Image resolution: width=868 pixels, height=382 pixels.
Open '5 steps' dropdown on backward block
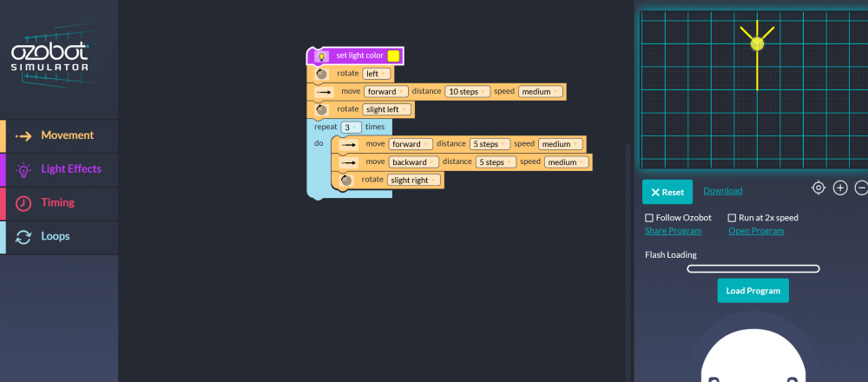click(496, 162)
